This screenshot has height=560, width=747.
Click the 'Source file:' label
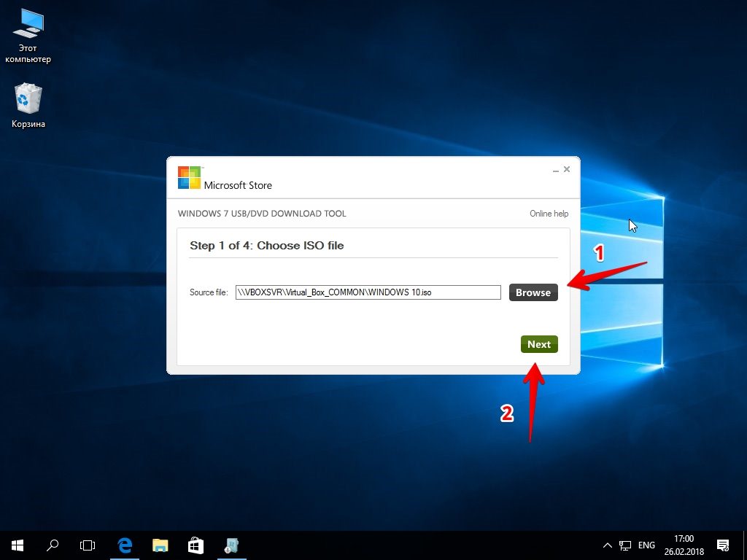tap(209, 292)
